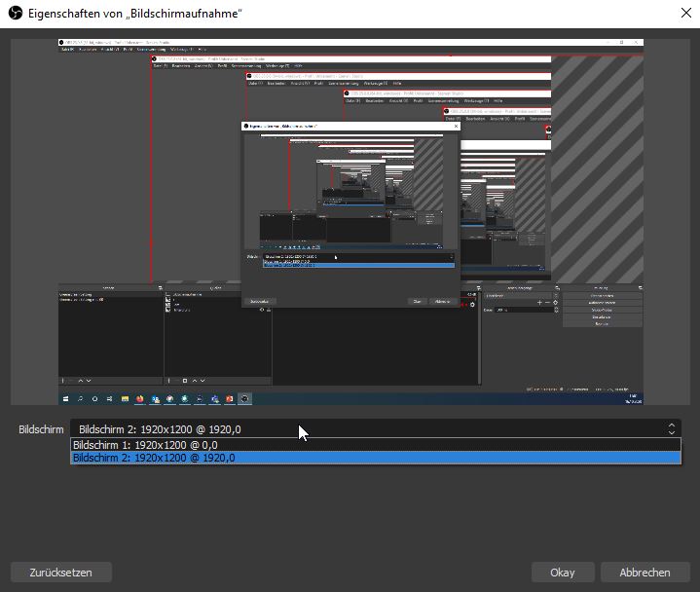Viewport: 700px width, 592px height.
Task: Confirm with the Okay button
Action: (x=562, y=573)
